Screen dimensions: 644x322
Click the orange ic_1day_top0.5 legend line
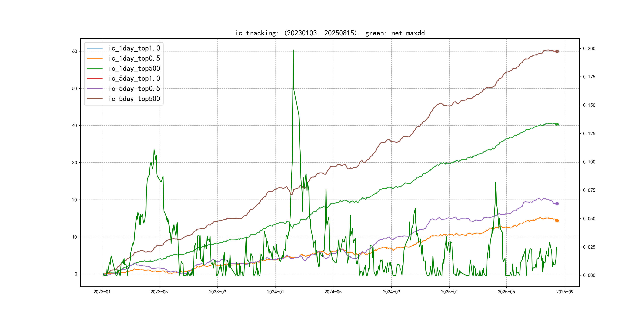pos(94,58)
